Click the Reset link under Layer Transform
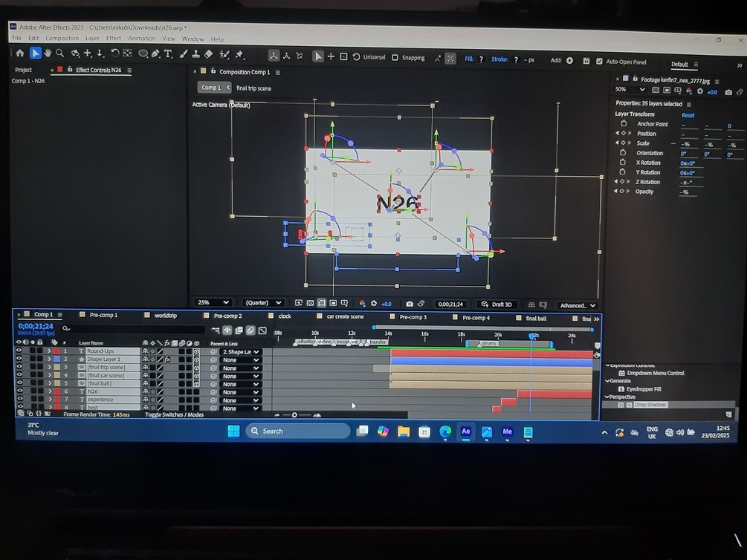747x560 pixels. (688, 115)
